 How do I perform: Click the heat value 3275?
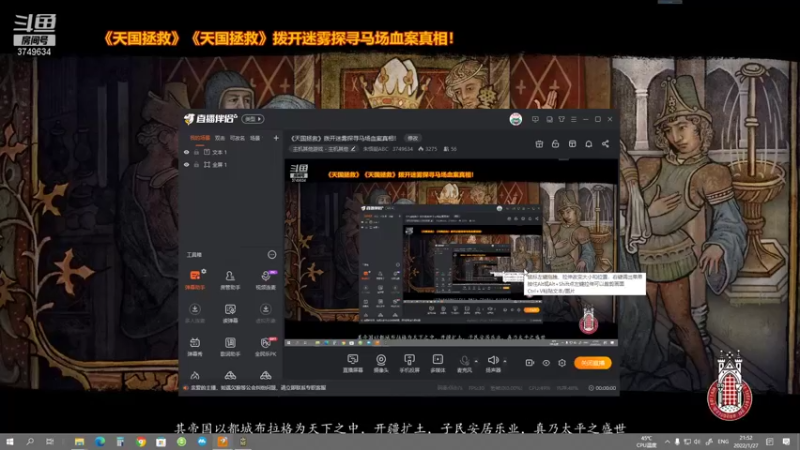428,149
